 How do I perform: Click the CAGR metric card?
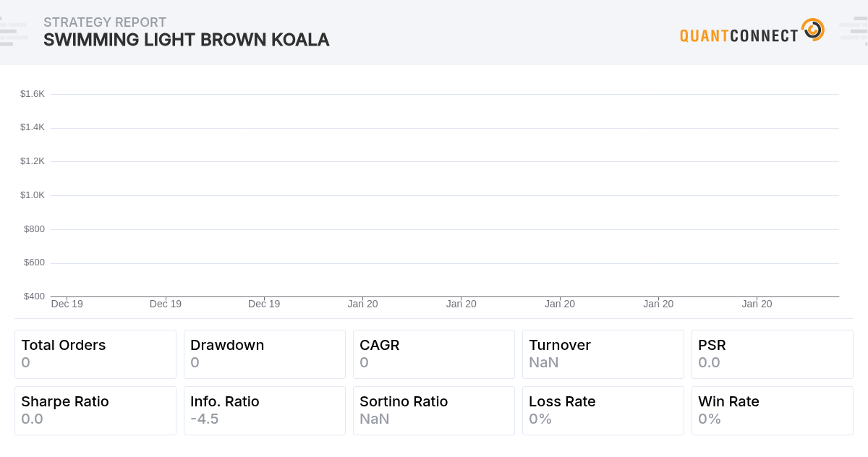point(434,354)
